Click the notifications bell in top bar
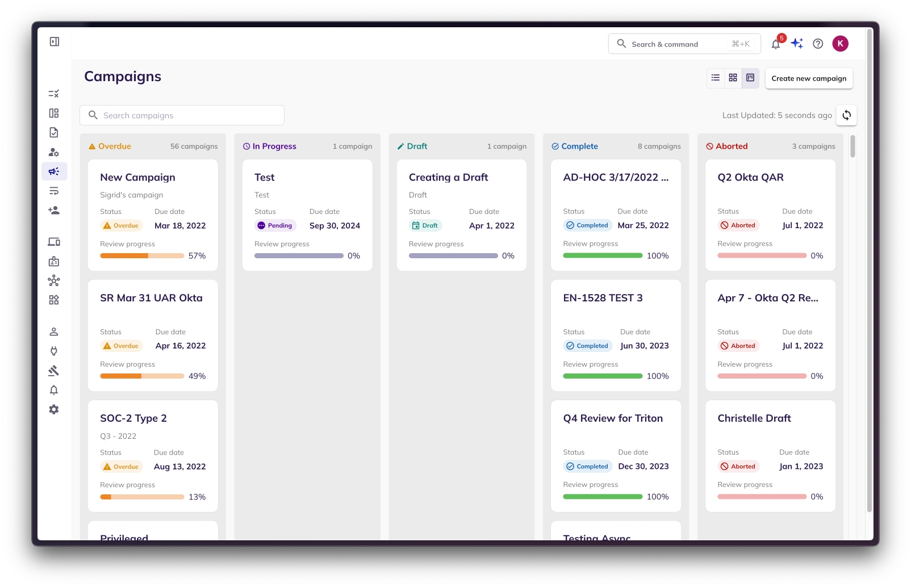Image resolution: width=911 pixels, height=588 pixels. [x=775, y=44]
